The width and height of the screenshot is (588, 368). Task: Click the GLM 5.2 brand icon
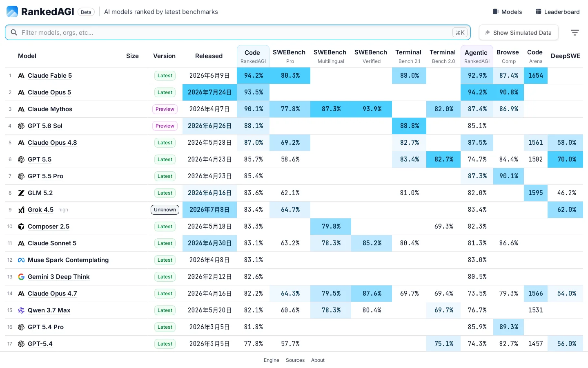pos(21,193)
